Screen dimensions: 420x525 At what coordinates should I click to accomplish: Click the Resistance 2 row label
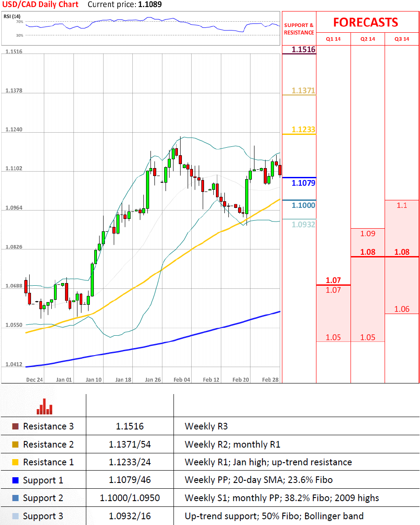[x=48, y=445]
